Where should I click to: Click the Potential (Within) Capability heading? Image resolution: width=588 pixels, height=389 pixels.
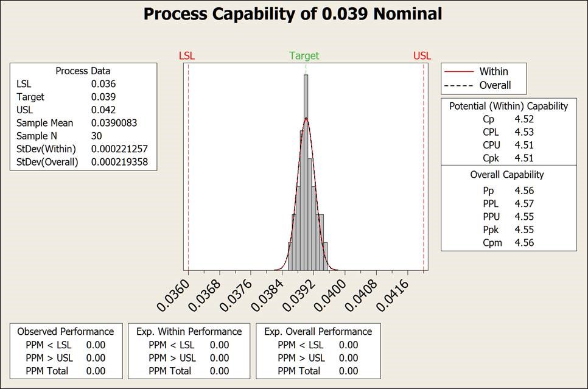pyautogui.click(x=508, y=106)
